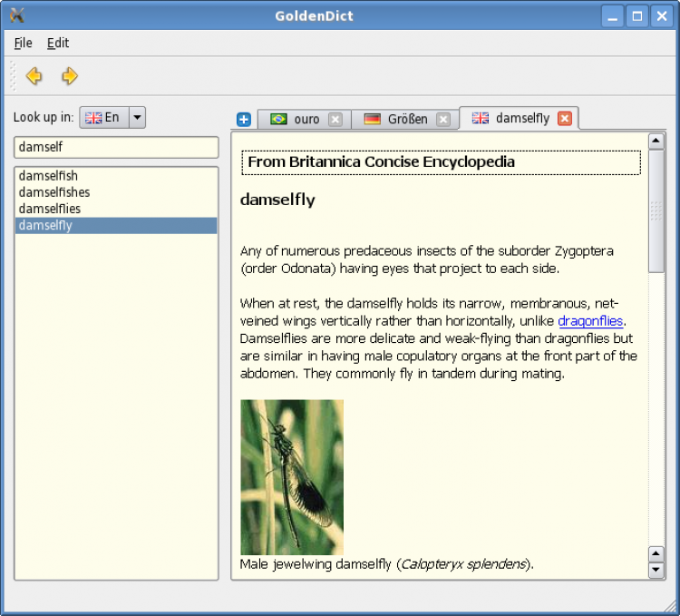
Task: Select damselfishes in the word list
Action: point(116,192)
